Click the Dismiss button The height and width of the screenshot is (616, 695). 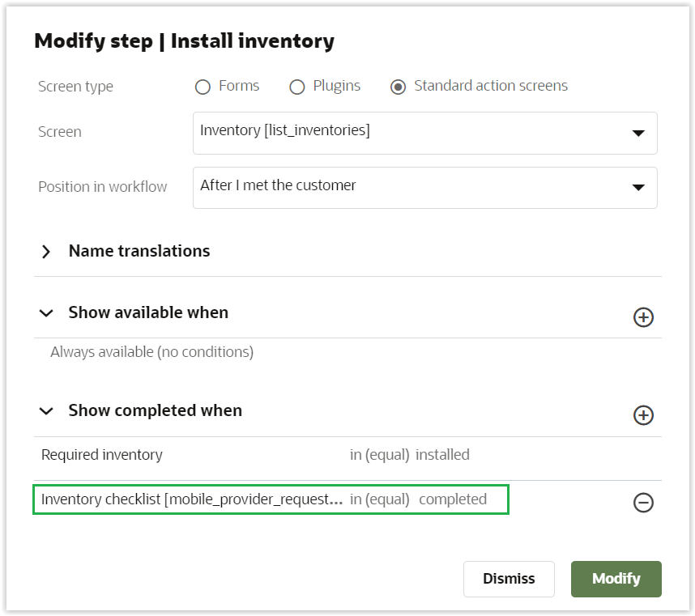coord(509,579)
